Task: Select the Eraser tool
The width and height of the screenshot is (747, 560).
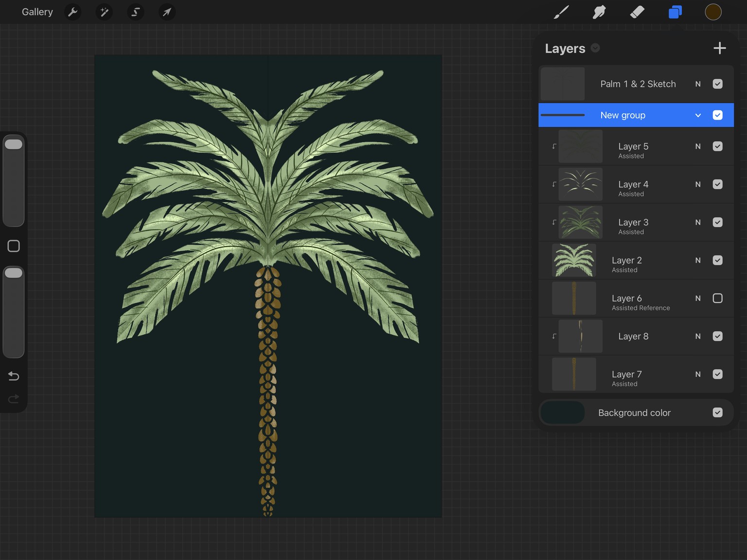Action: pos(637,12)
